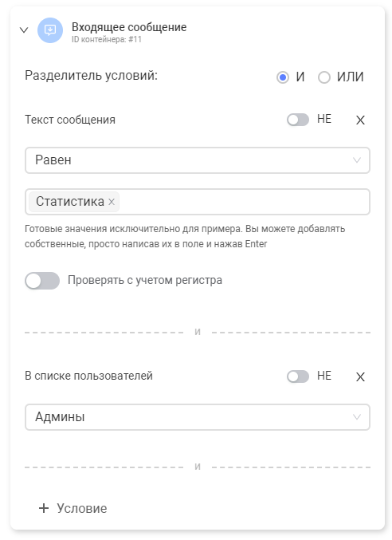The width and height of the screenshot is (392, 540).
Task: Click the Условие add button label
Action: (82, 508)
